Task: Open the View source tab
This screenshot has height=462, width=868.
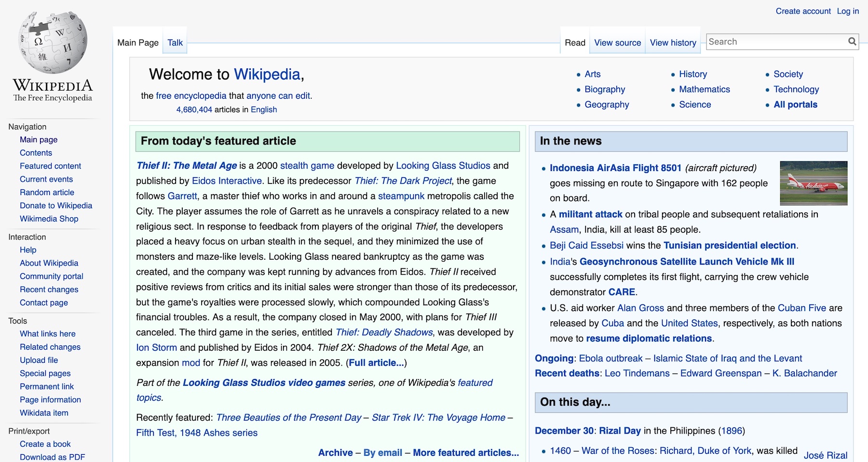Action: coord(617,43)
